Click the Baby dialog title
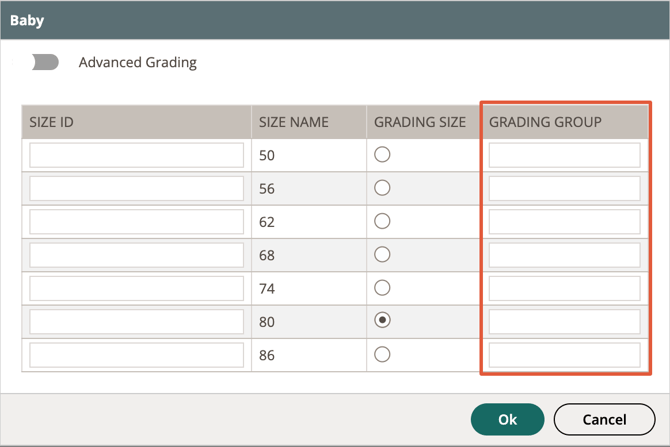The width and height of the screenshot is (670, 447). click(x=27, y=20)
